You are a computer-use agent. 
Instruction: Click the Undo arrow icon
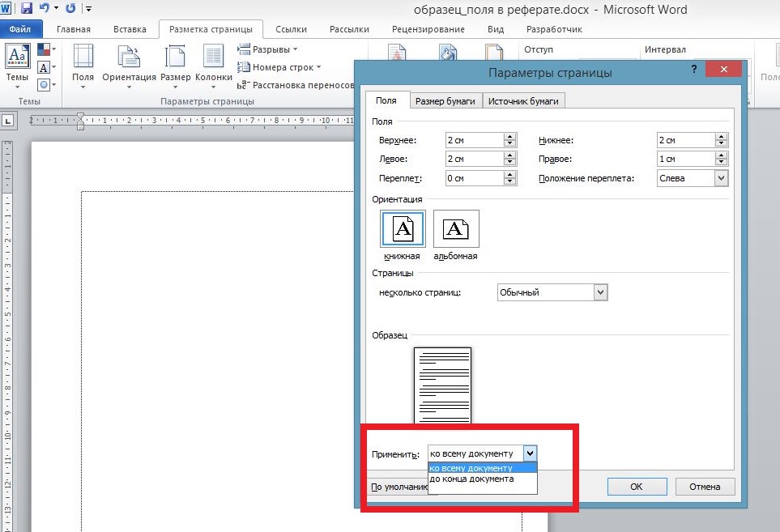click(45, 8)
